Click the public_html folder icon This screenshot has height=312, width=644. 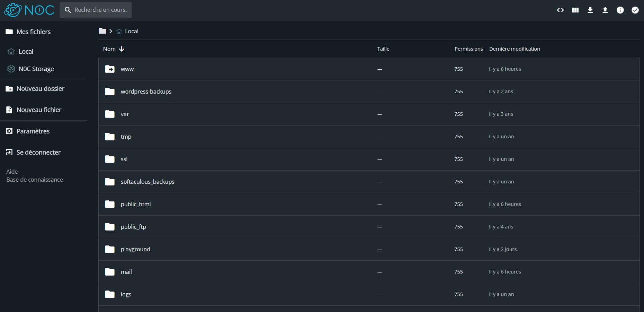(110, 204)
